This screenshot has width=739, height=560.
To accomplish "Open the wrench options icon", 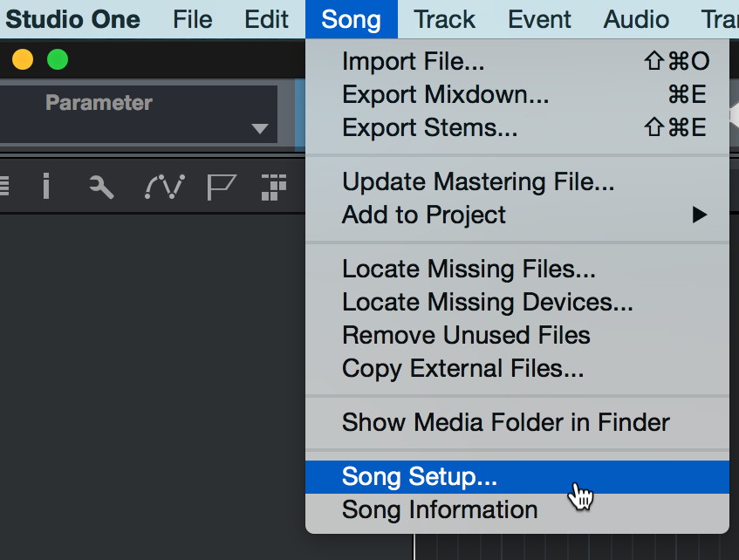I will tap(102, 187).
